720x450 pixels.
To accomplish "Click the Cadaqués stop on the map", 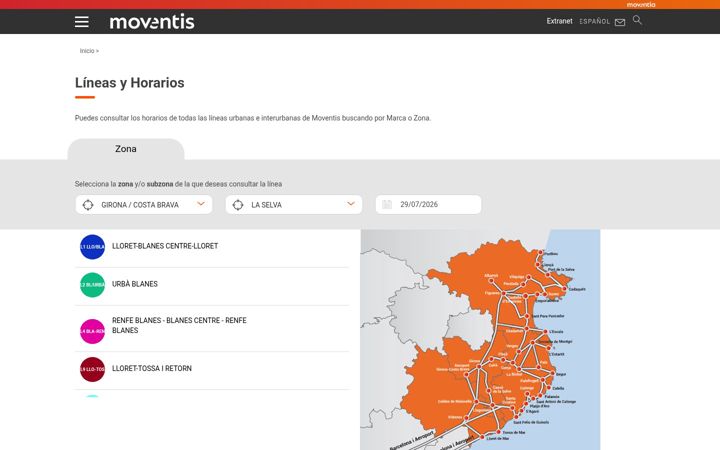I will click(564, 289).
